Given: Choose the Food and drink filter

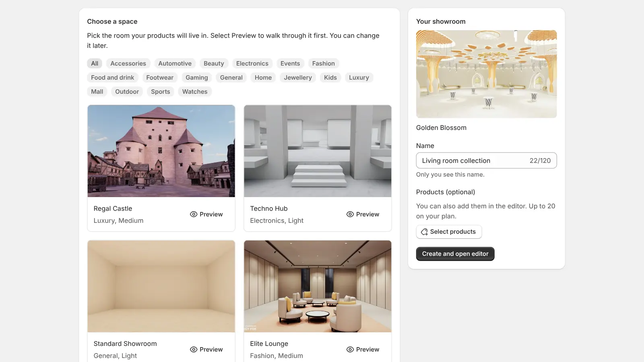Looking at the screenshot, I should (112, 78).
